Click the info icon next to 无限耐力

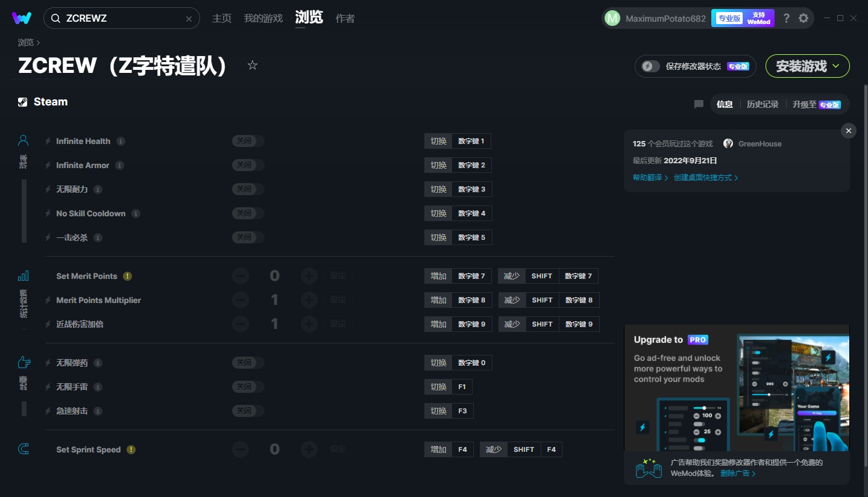pos(98,189)
